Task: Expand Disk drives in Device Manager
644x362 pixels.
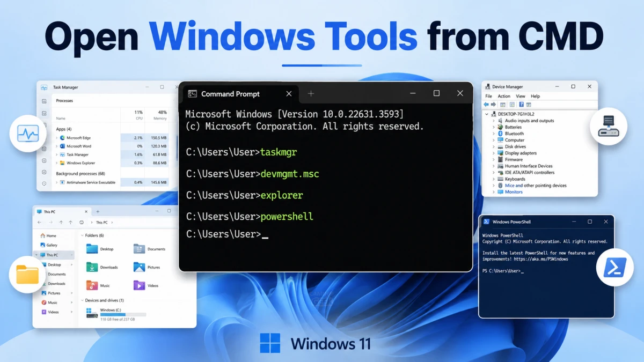Action: coord(493,146)
